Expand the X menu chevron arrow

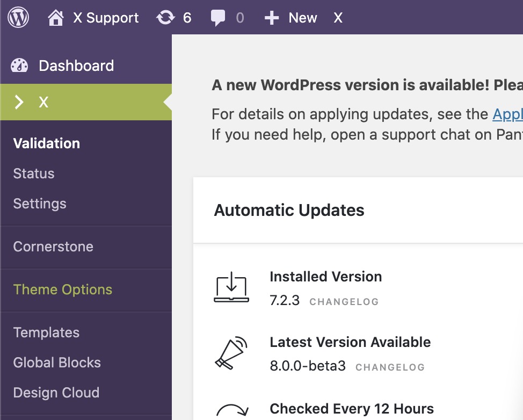pos(19,102)
